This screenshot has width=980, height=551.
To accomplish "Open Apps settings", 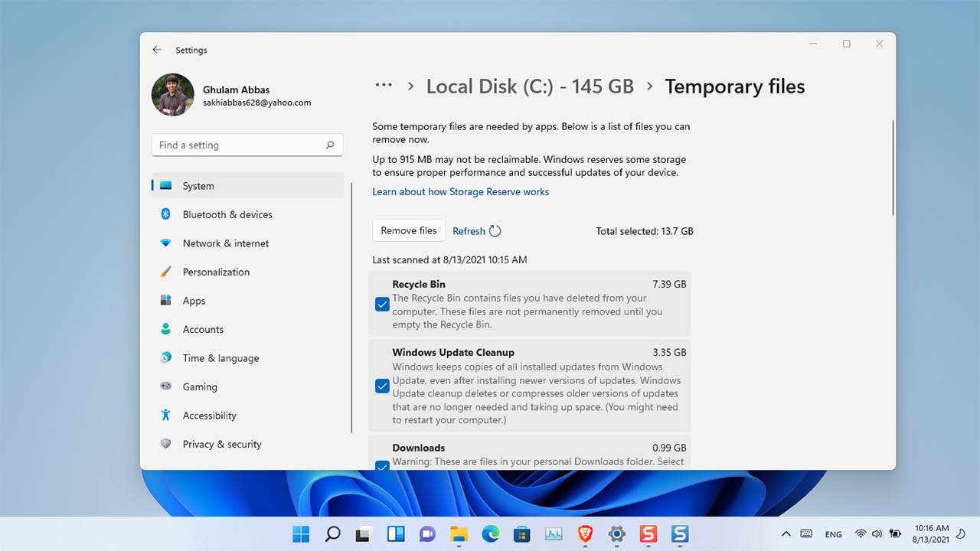I will tap(247, 301).
